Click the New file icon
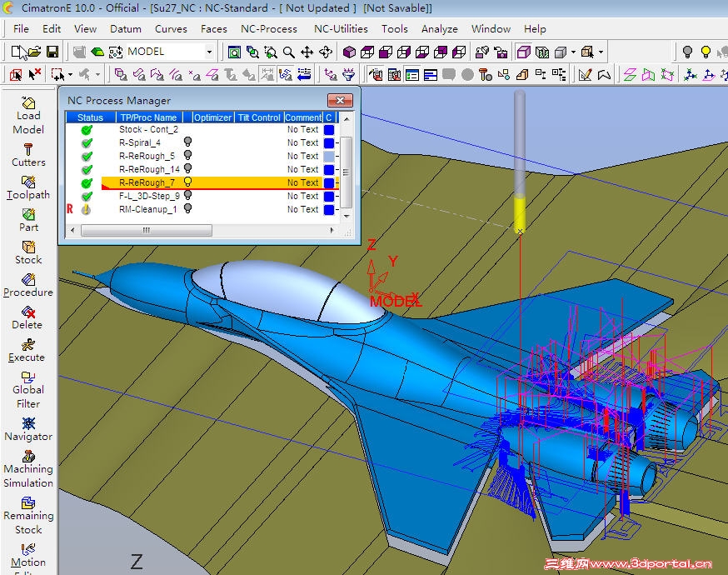Viewport: 728px width, 575px height. 18,52
